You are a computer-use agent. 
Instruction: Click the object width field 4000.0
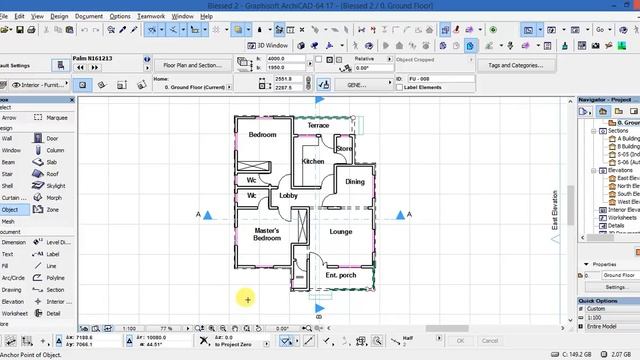285,59
